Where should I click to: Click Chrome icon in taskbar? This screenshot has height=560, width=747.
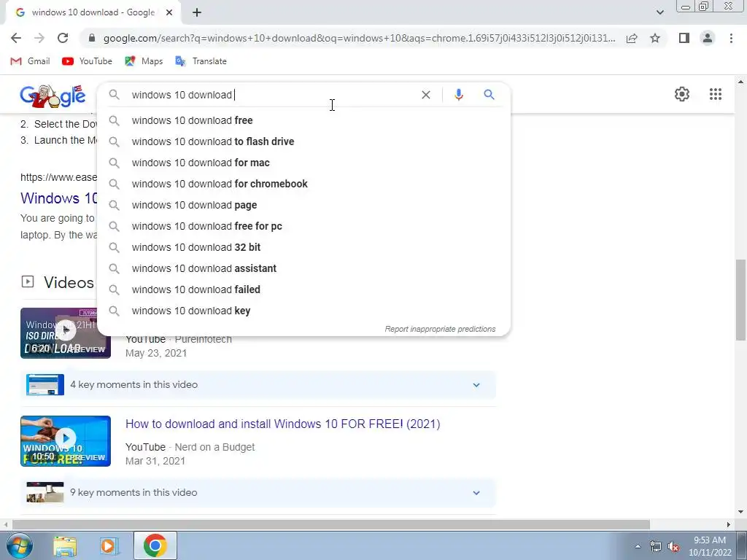click(x=155, y=545)
